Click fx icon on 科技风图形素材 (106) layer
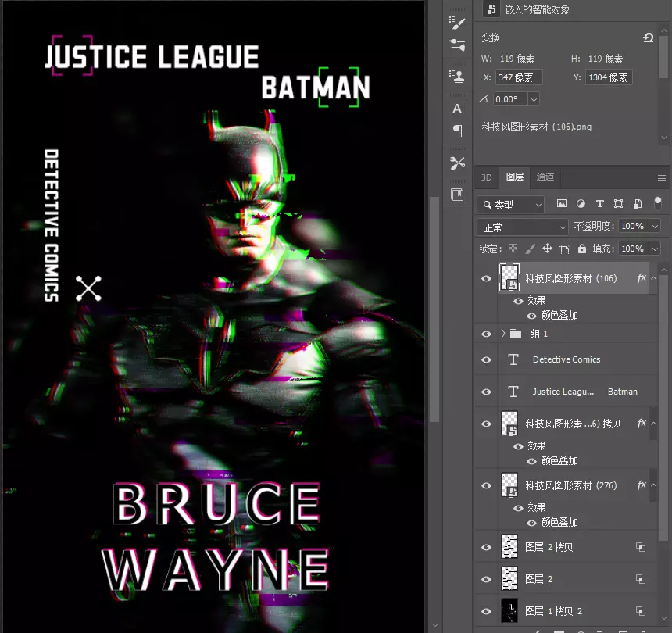 point(642,278)
